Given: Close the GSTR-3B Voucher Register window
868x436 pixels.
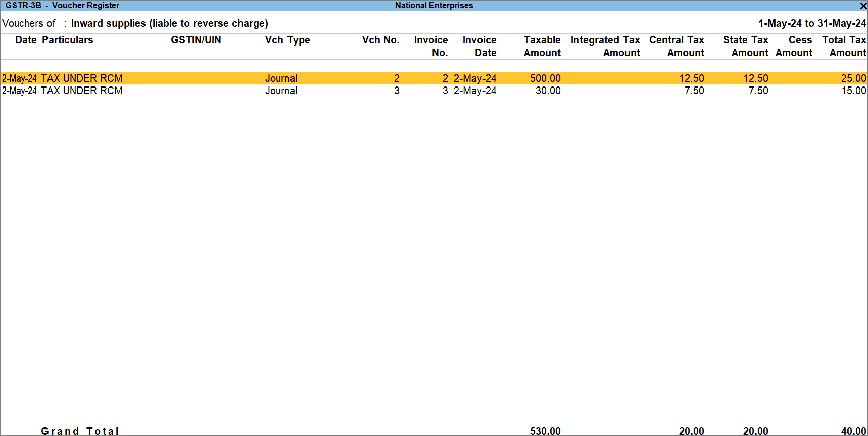Looking at the screenshot, I should point(863,6).
